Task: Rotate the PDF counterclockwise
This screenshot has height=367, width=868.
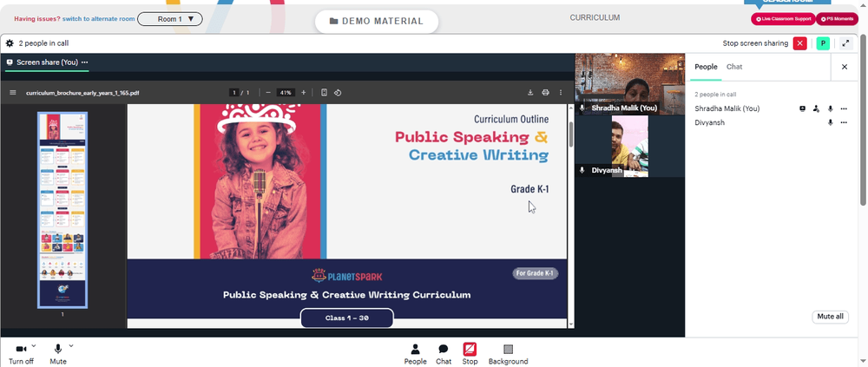Action: coord(338,93)
